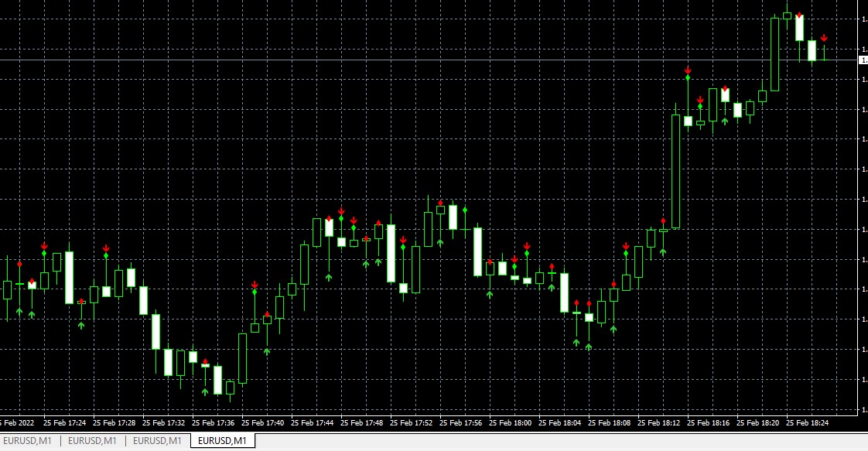
Task: Click the '25 Feb 17:36' time label
Action: 213,423
